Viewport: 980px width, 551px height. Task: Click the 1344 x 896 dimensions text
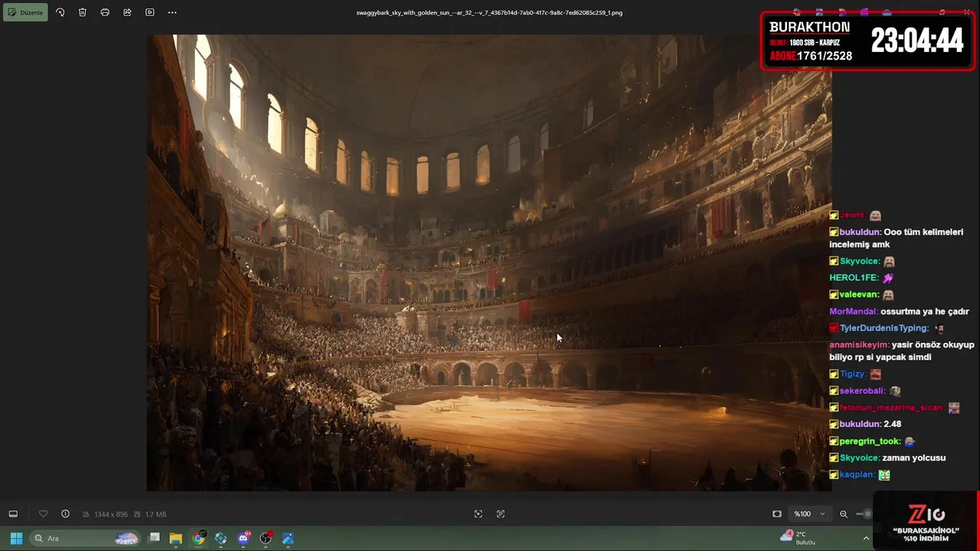tap(111, 514)
